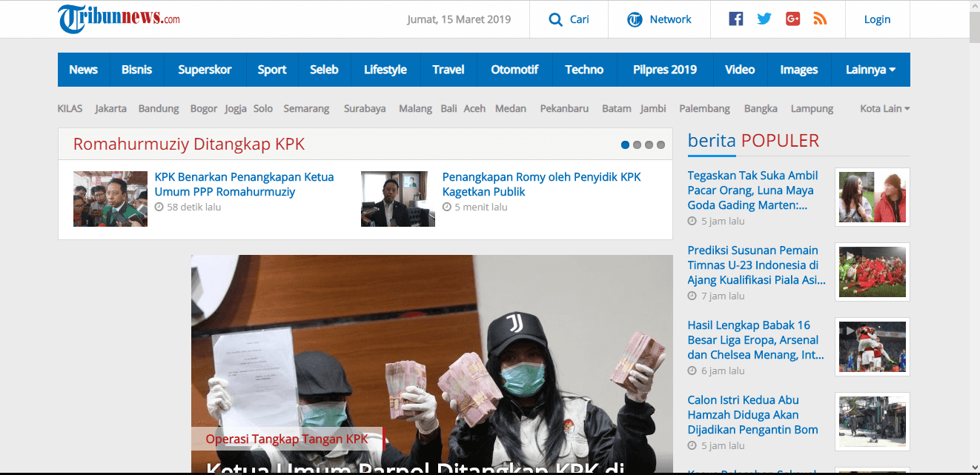Open the Superskor menu item
Image resolution: width=980 pixels, height=475 pixels.
pos(205,69)
